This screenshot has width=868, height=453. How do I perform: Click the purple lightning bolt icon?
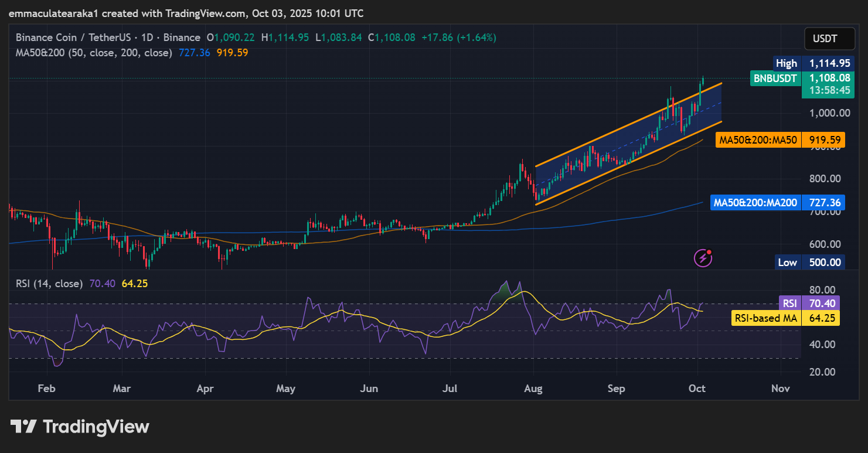coord(702,257)
